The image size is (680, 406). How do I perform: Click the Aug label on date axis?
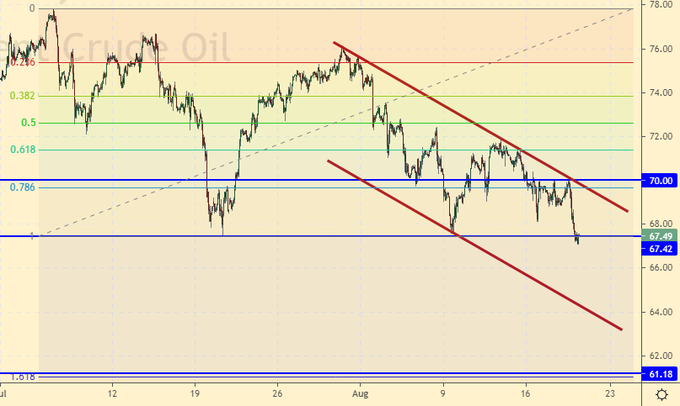pyautogui.click(x=362, y=394)
